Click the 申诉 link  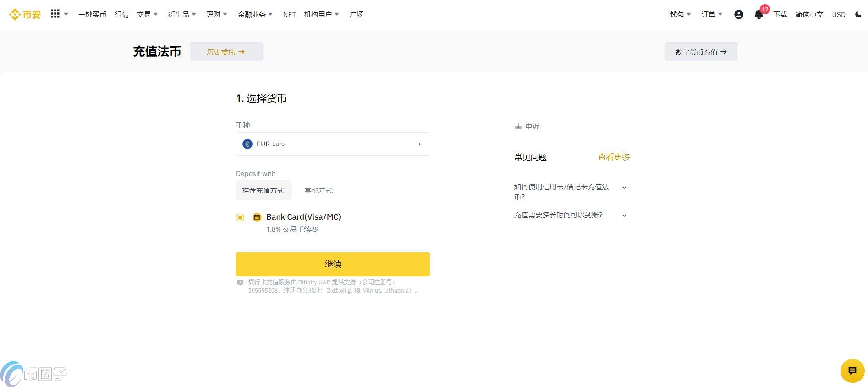[532, 127]
